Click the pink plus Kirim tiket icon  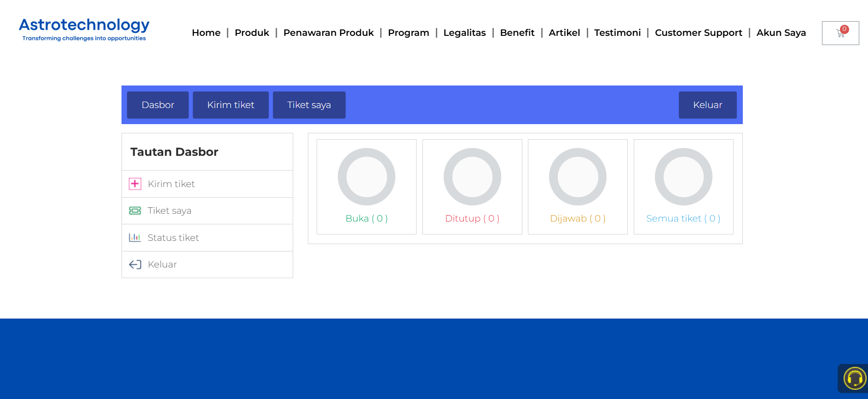(135, 184)
